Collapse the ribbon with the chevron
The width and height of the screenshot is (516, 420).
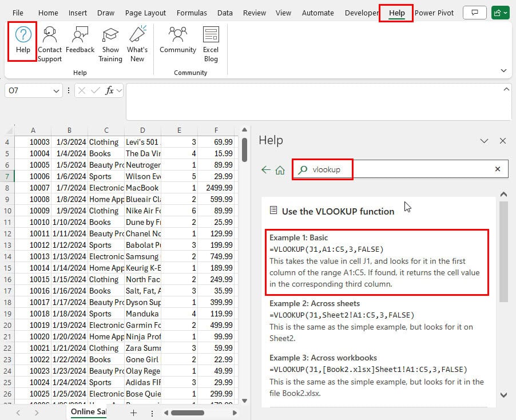(503, 70)
